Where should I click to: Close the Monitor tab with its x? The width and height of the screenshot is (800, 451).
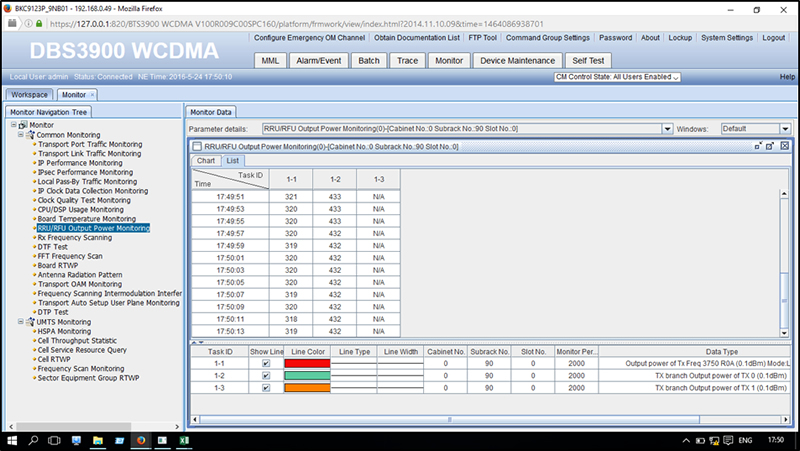(x=92, y=95)
